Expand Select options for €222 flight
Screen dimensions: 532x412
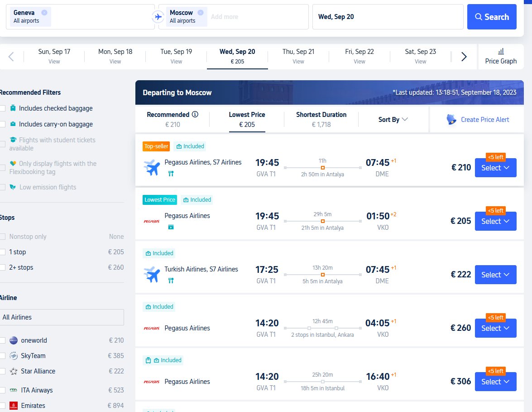[x=495, y=275]
